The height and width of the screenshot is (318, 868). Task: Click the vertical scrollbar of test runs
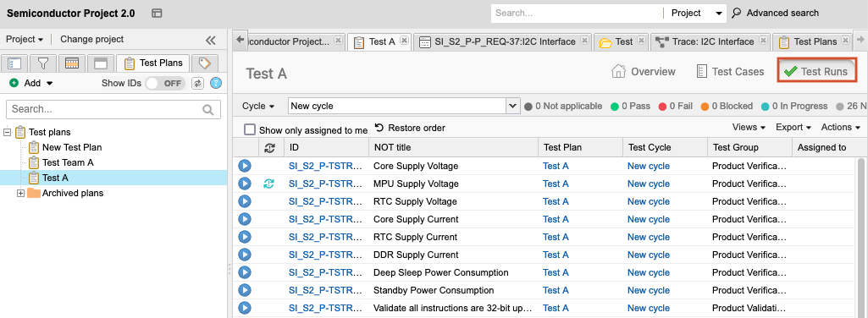pyautogui.click(x=860, y=237)
